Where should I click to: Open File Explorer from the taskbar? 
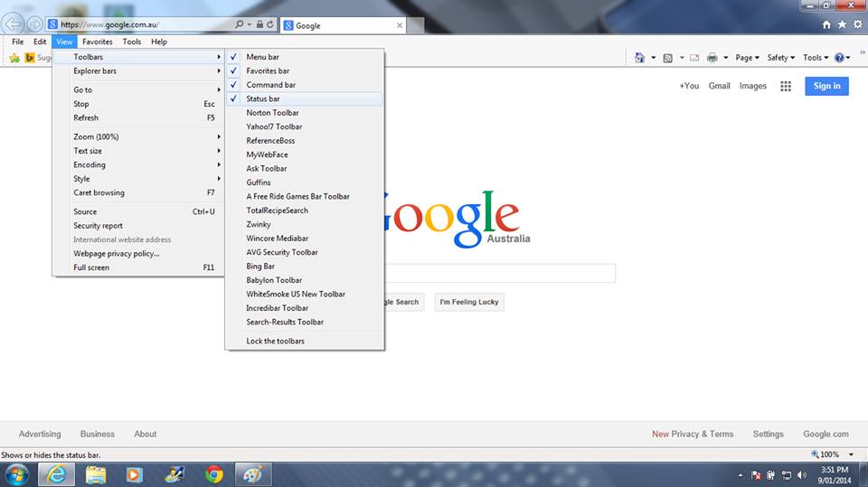pos(96,475)
